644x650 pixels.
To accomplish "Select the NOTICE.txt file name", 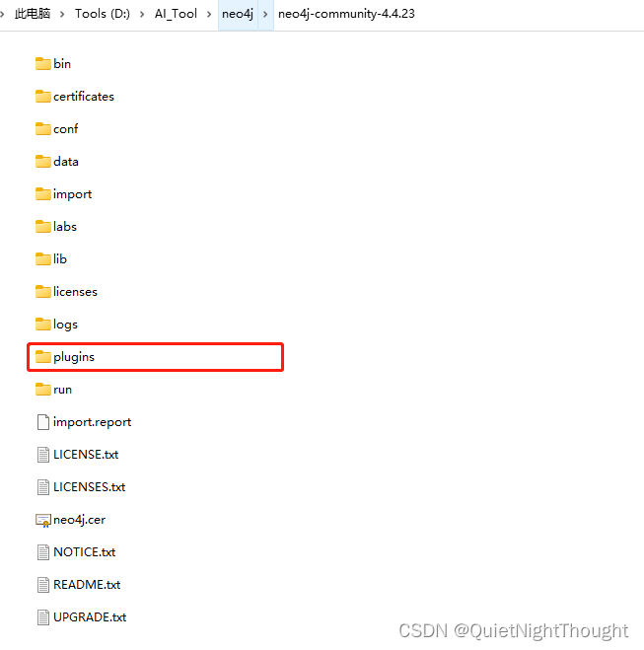I will [x=85, y=552].
